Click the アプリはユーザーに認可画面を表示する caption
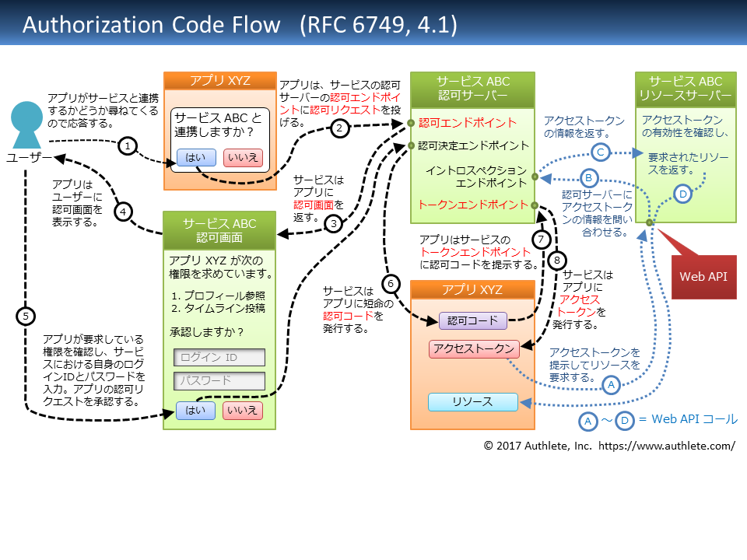 tap(77, 203)
